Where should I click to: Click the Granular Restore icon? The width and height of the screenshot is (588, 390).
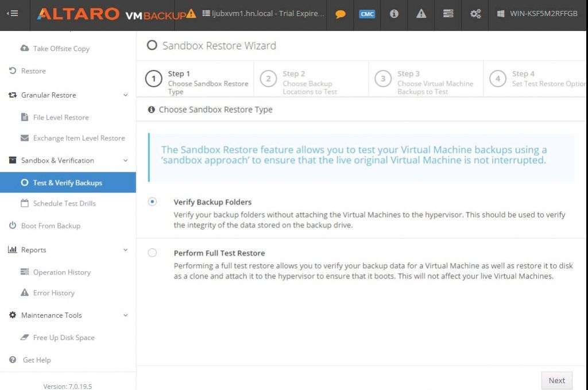[13, 95]
